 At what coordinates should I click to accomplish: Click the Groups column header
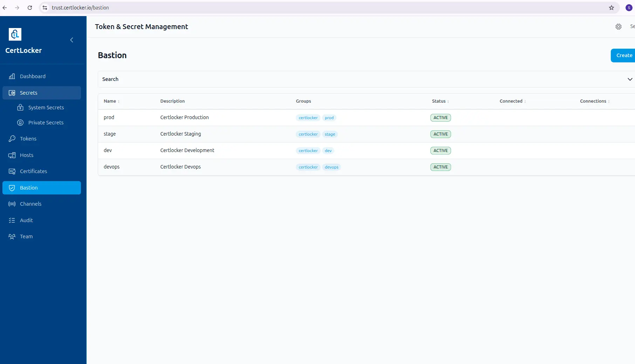tap(303, 101)
